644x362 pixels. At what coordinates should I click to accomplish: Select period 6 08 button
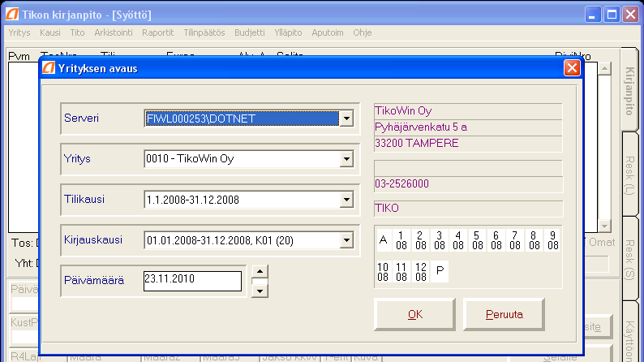[496, 240]
